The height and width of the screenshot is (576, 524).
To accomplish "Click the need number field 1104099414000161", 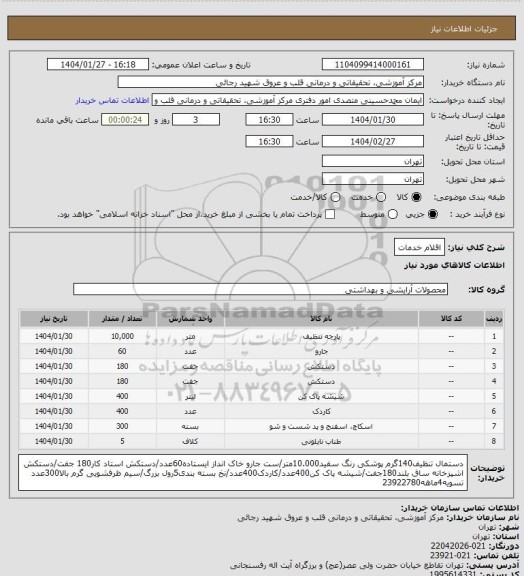I will click(373, 64).
